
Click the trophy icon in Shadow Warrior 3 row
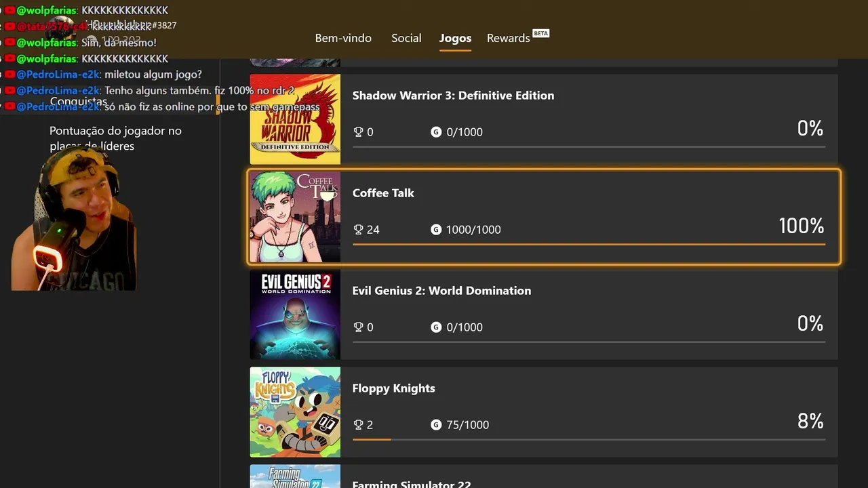point(359,132)
